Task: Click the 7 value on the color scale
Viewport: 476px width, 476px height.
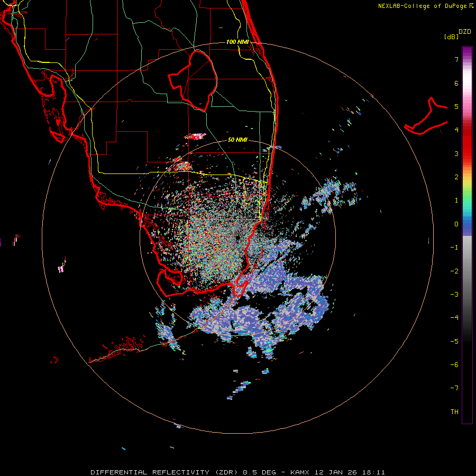Action: [456, 59]
